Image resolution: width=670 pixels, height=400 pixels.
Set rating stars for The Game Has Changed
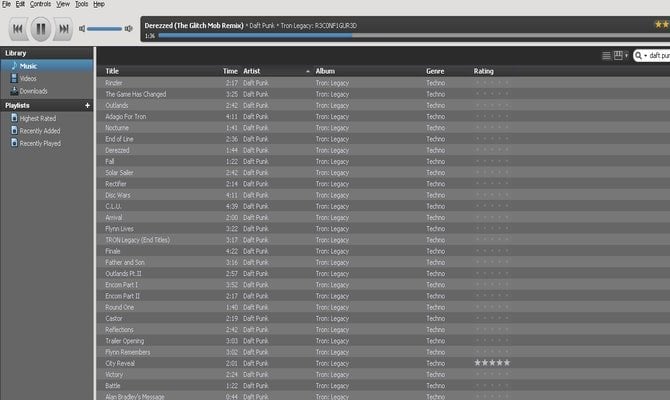click(x=492, y=94)
